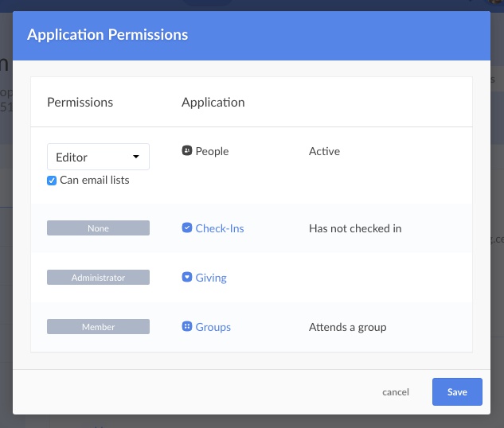Click the Can email lists label

95,180
